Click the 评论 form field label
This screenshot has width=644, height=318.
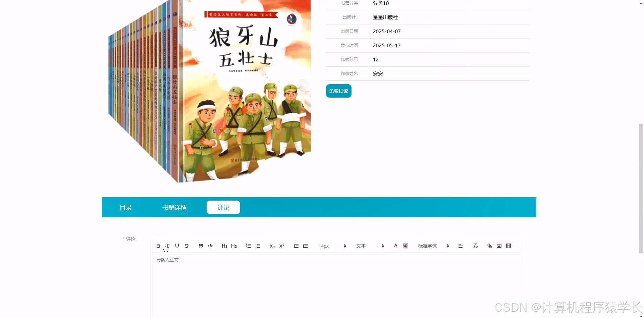click(x=130, y=239)
